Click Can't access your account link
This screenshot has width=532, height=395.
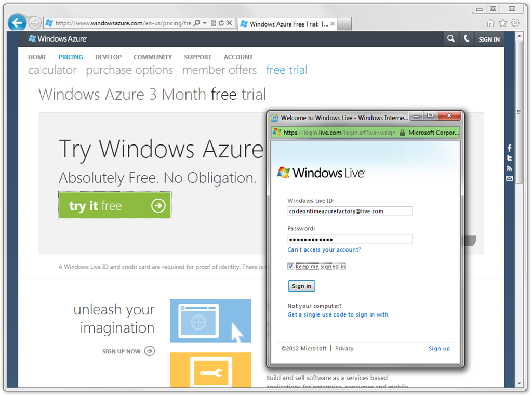(324, 250)
